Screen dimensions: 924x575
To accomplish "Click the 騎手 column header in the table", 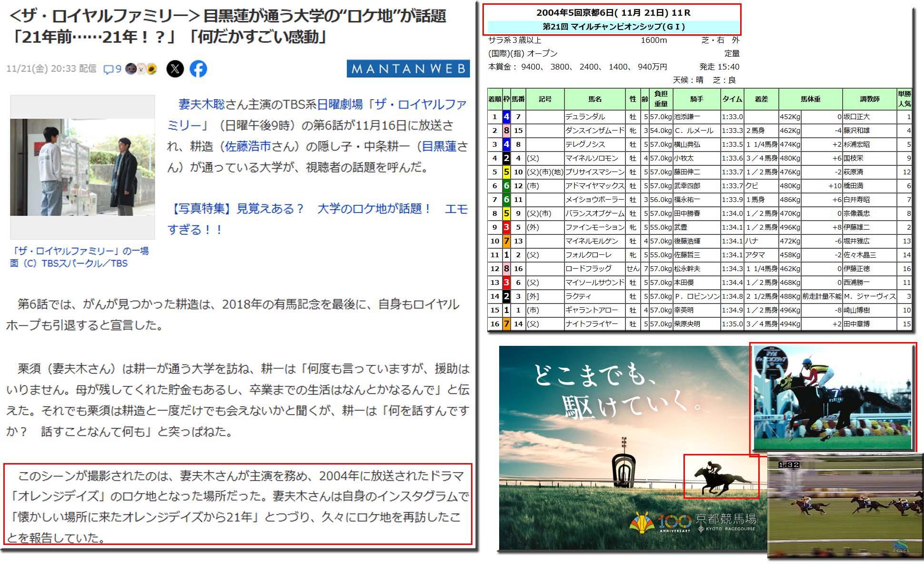I will coord(696,99).
